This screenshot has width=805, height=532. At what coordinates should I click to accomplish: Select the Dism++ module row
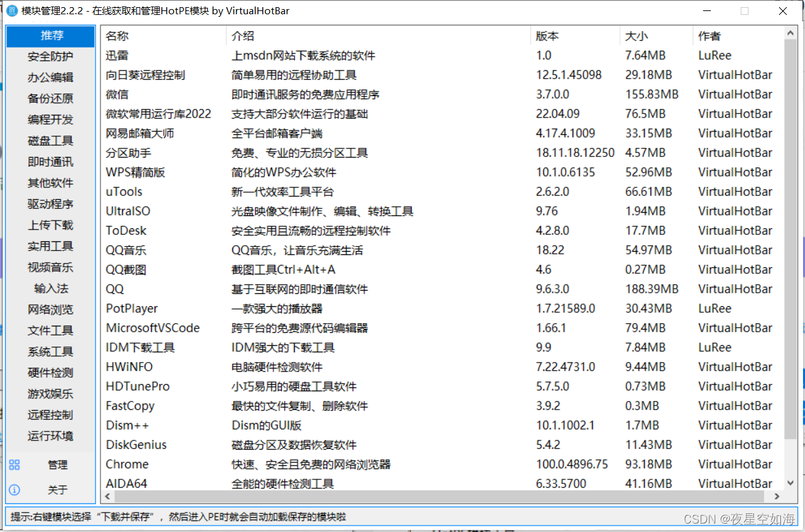click(442, 425)
